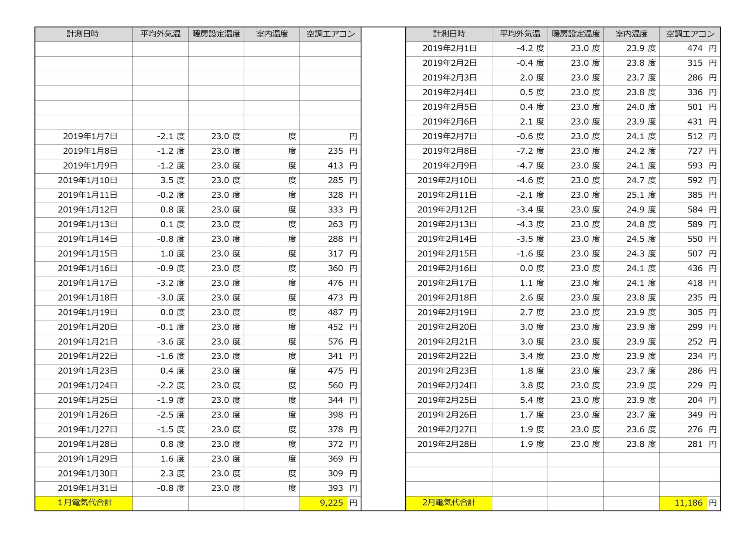
Task: Click the 393 円 cost for January 31
Action: click(x=330, y=488)
